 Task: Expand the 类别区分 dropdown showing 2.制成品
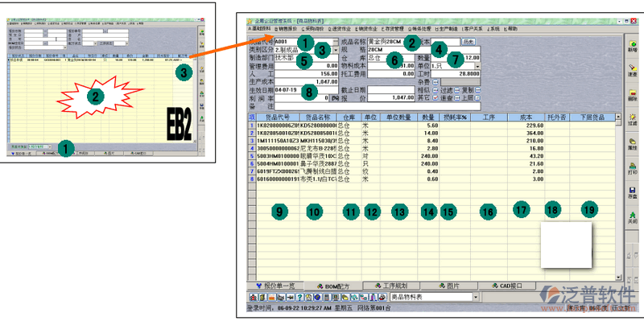click(336, 50)
